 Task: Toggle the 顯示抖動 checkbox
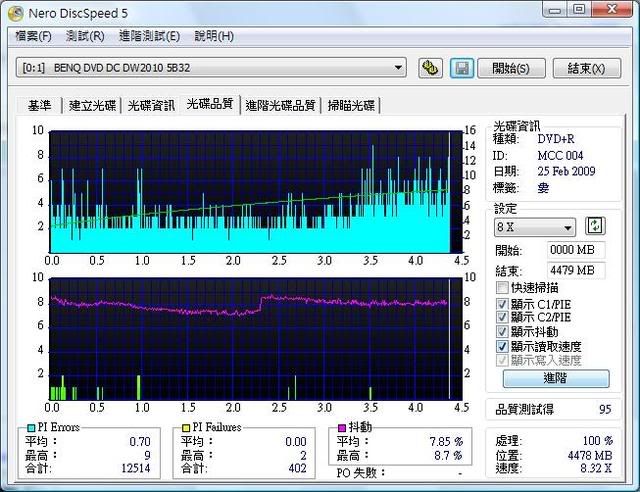tap(502, 331)
